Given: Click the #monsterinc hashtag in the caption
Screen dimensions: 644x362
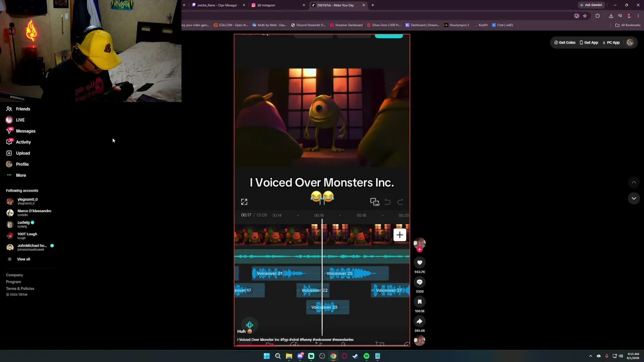Looking at the screenshot, I should (x=343, y=340).
